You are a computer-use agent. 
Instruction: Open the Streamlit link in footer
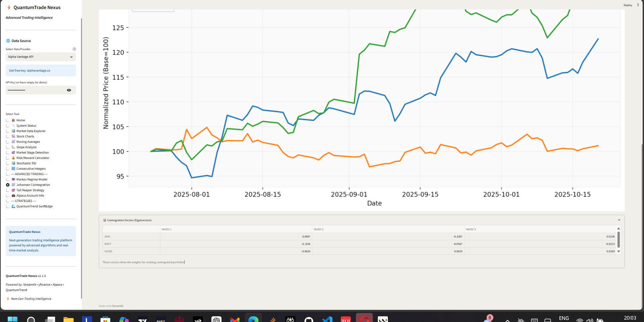coord(118,306)
